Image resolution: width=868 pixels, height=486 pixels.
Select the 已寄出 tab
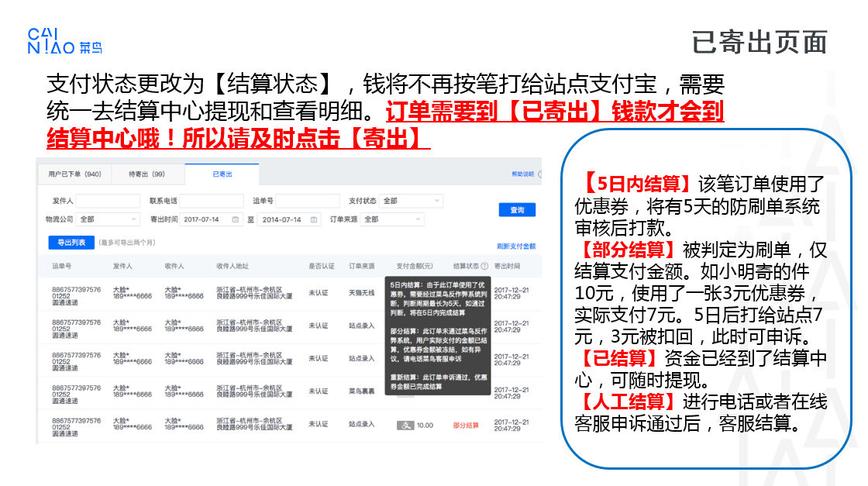[x=222, y=174]
